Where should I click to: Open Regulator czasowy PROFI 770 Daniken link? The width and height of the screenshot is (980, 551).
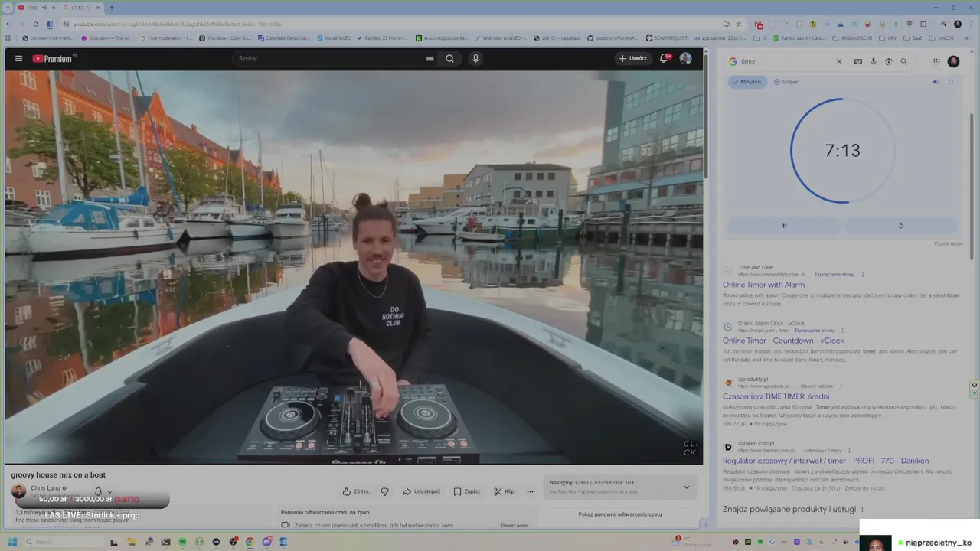[x=825, y=461]
